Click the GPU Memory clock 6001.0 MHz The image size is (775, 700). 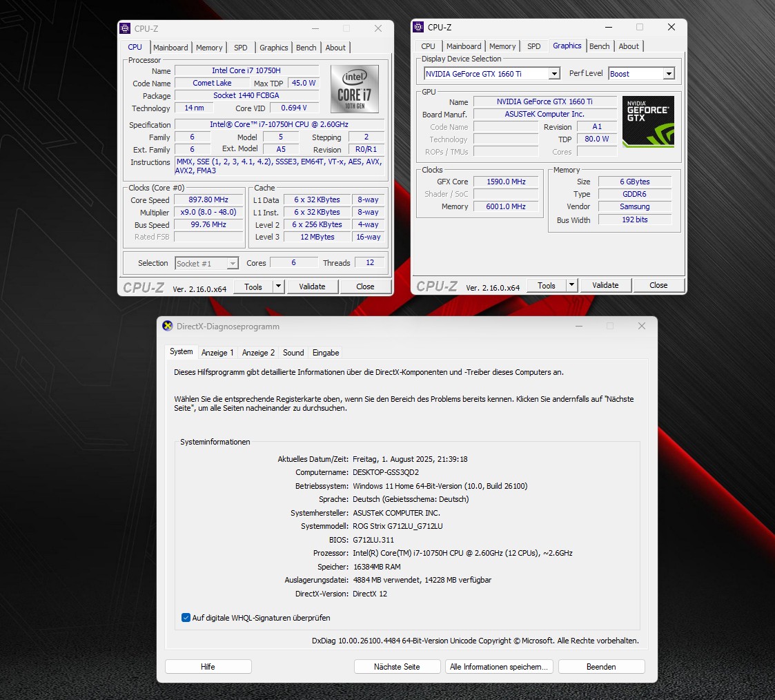[506, 206]
